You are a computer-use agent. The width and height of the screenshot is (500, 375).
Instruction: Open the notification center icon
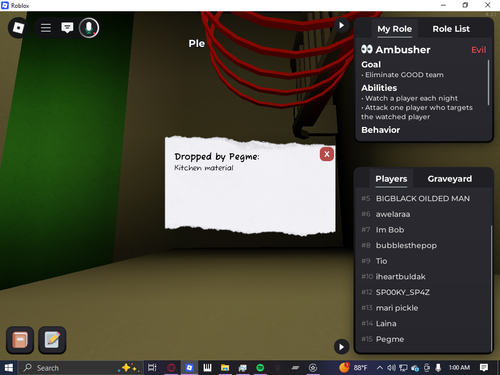coord(484,368)
